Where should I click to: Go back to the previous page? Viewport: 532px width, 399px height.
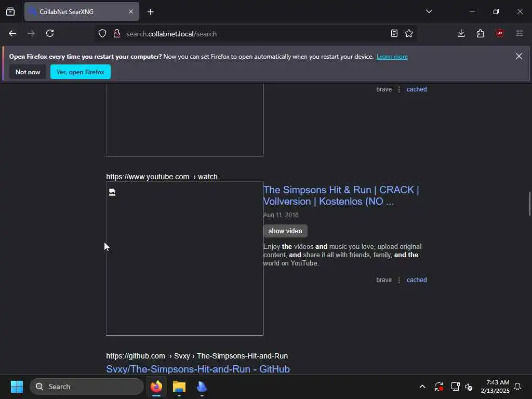(x=12, y=34)
